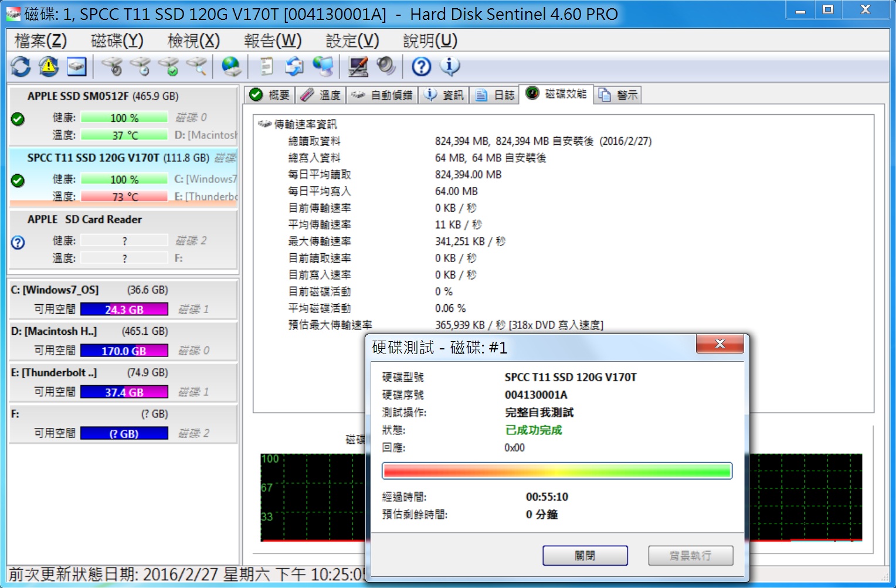This screenshot has width=896, height=588.
Task: Click C: free space bar showing 24.3 GB
Action: point(124,310)
